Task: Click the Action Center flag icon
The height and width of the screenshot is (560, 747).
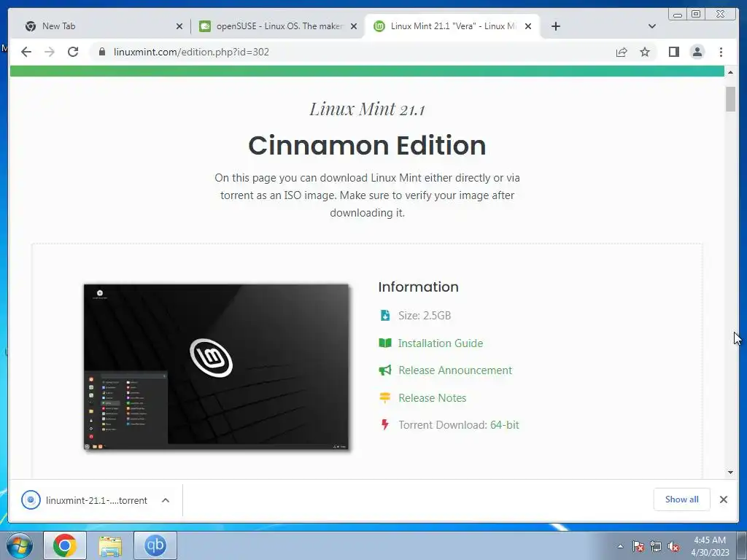Action: (x=638, y=546)
